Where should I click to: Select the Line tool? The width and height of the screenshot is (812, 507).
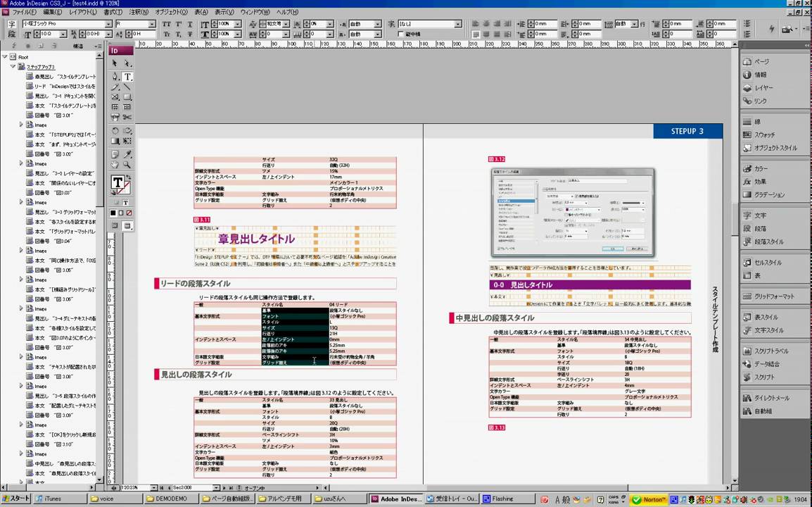(x=127, y=87)
